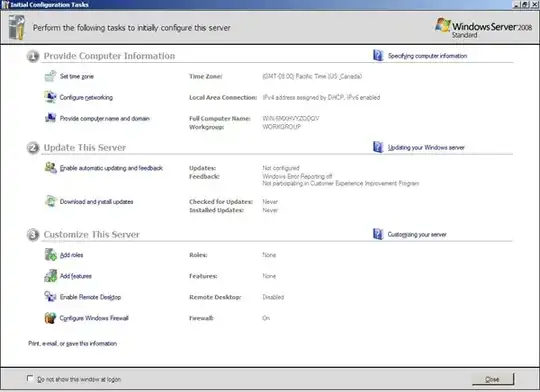Click the Disabled Remote Desktop value
The image size is (540, 392).
click(x=273, y=297)
